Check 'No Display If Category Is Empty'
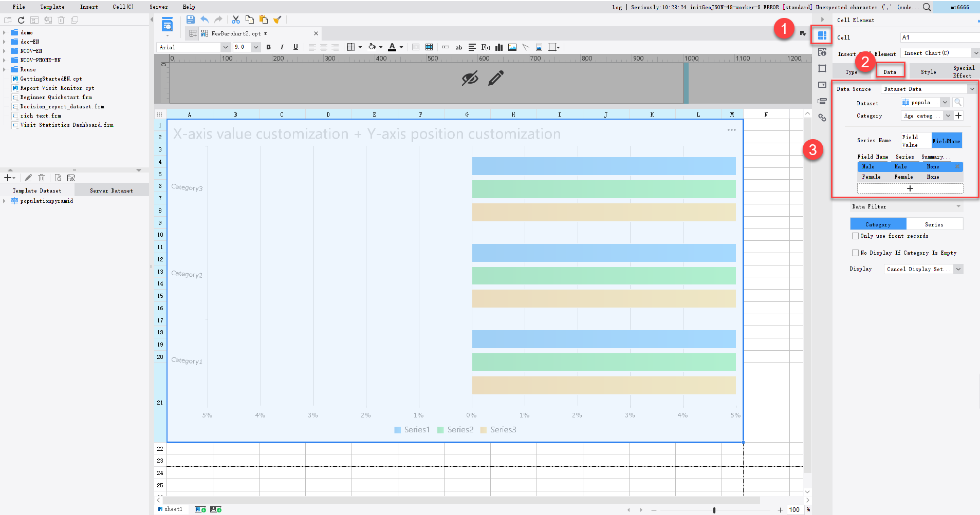 click(x=856, y=253)
